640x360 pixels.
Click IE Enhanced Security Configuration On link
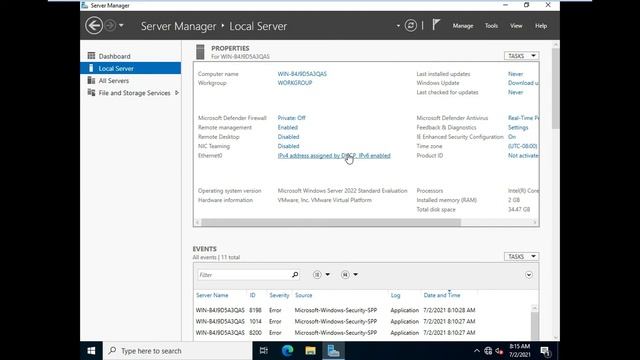512,137
